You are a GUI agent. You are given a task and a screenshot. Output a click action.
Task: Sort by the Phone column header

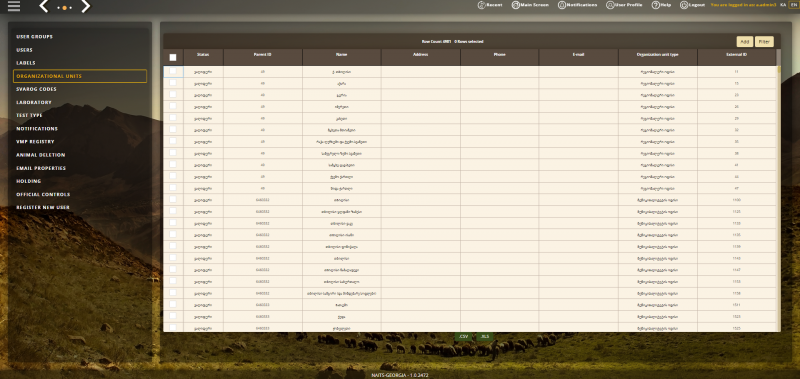pyautogui.click(x=499, y=57)
